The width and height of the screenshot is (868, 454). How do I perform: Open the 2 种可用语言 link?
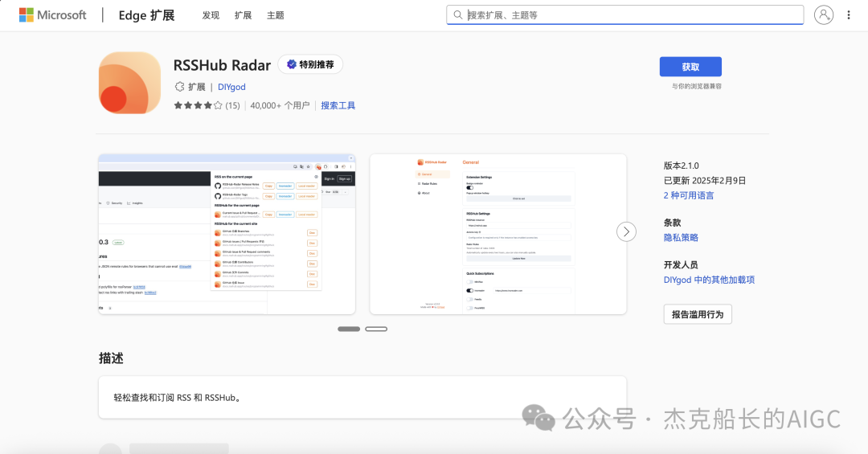pos(689,195)
